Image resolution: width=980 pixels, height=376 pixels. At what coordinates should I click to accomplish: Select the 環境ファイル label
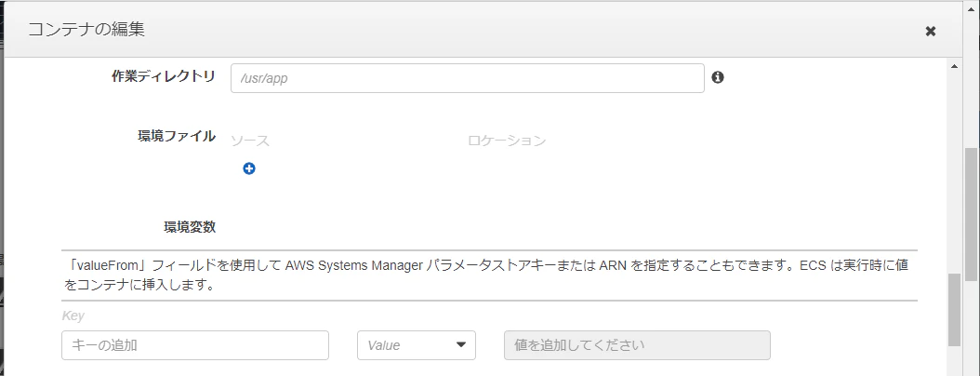tap(177, 136)
